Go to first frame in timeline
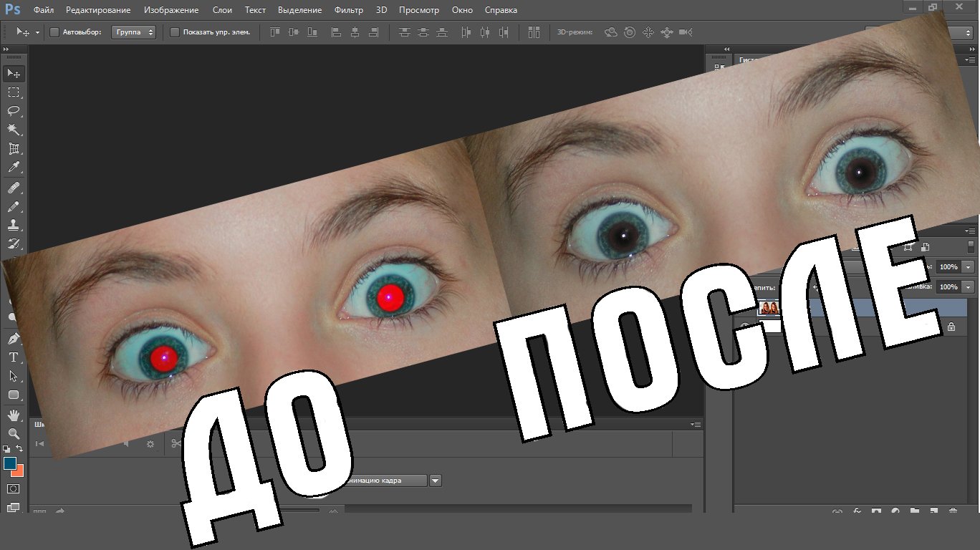980x550 pixels. (40, 444)
